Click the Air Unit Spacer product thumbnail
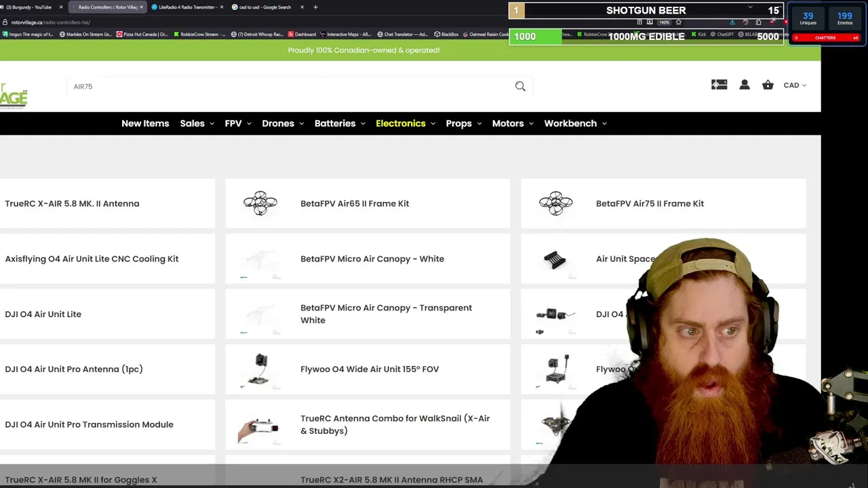Image resolution: width=868 pixels, height=488 pixels. coord(555,259)
